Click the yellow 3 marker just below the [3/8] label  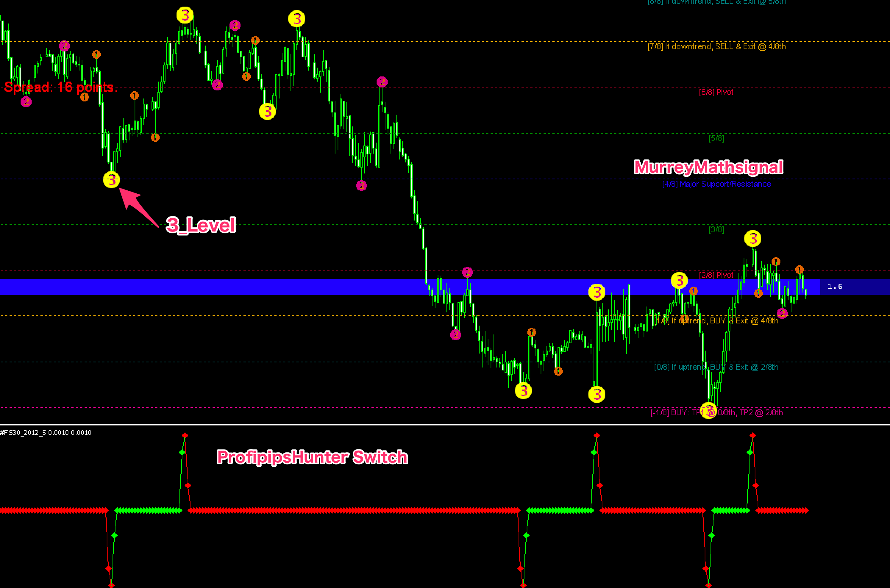click(x=753, y=239)
